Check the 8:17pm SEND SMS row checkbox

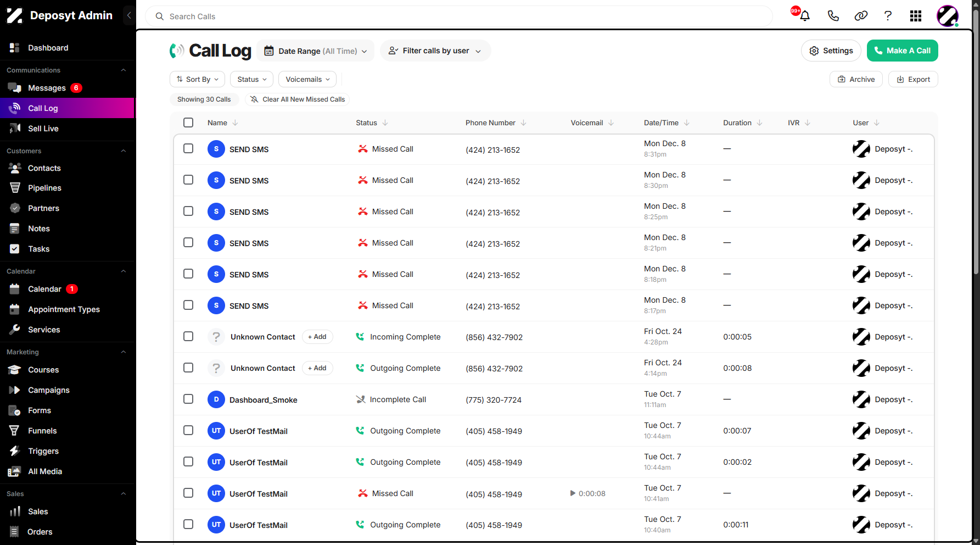click(188, 305)
